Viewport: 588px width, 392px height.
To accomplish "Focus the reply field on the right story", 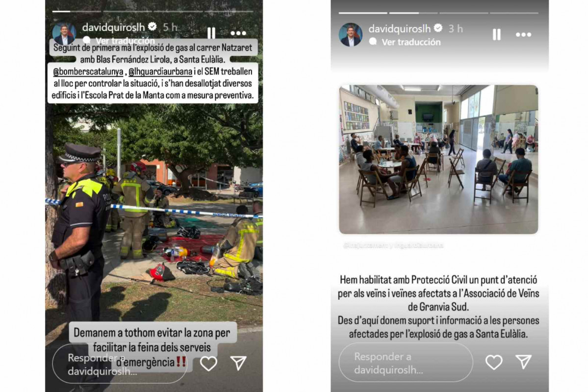I will [x=406, y=363].
